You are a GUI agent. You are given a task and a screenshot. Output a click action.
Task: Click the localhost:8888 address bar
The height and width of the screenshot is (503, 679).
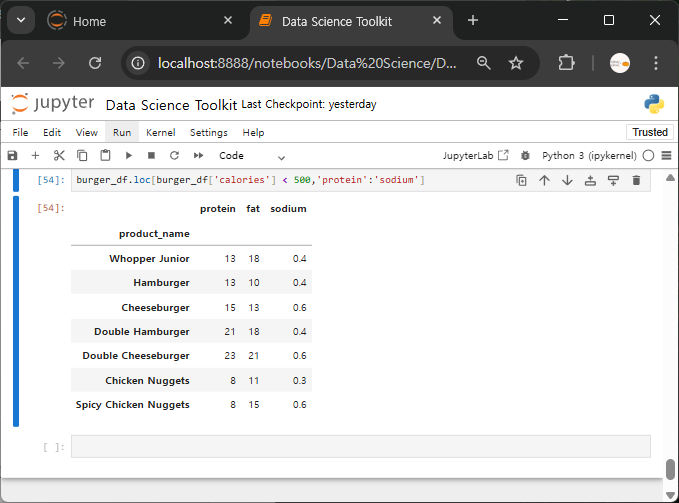(x=307, y=63)
